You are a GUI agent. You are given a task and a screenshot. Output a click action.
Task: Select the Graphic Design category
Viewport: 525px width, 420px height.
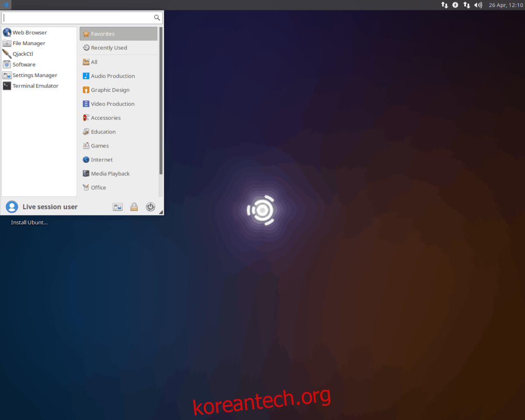point(110,90)
